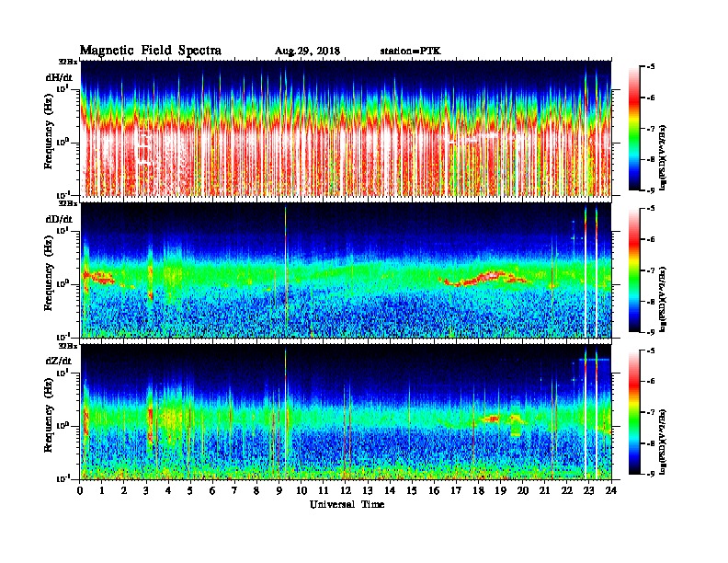Click hour "12" on the Universal Time axis

[346, 490]
